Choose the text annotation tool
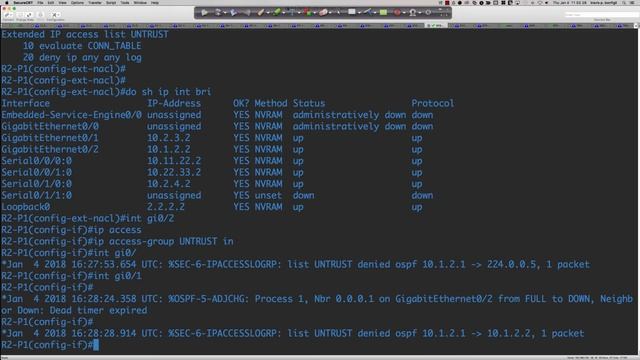 (x=292, y=13)
